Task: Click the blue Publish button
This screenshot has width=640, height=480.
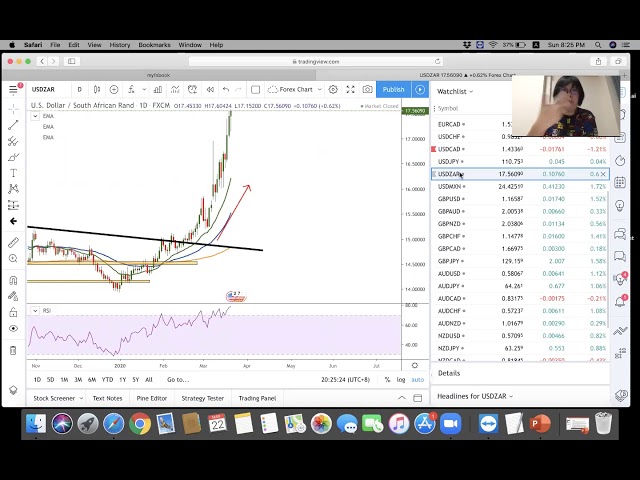Action: [393, 90]
